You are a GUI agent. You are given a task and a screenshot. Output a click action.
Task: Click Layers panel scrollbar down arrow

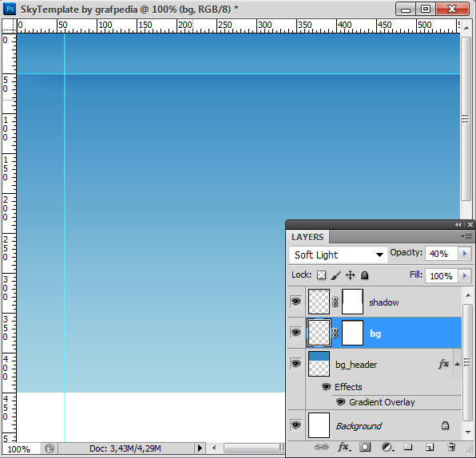pos(468,432)
